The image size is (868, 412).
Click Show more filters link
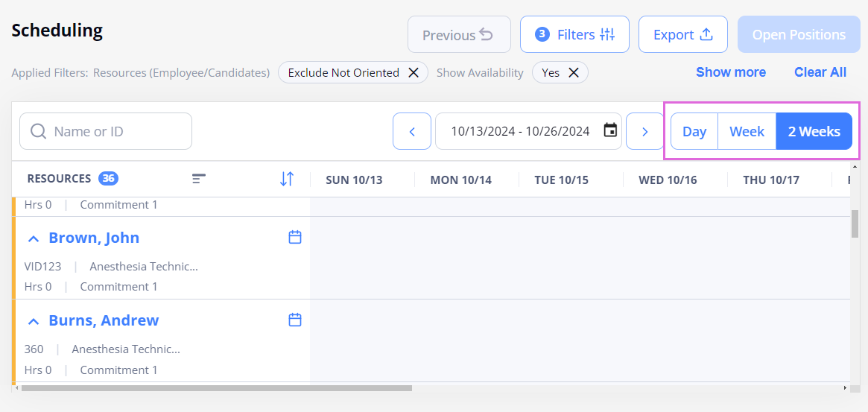point(731,72)
